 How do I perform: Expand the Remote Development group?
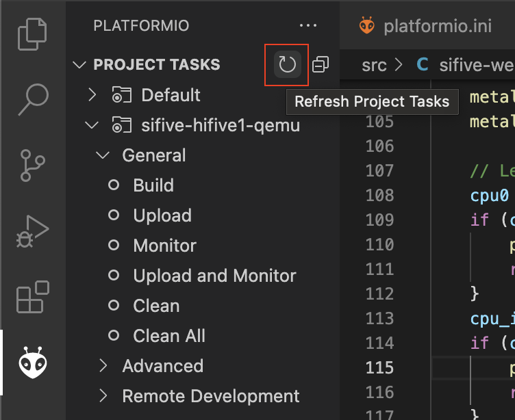click(103, 396)
